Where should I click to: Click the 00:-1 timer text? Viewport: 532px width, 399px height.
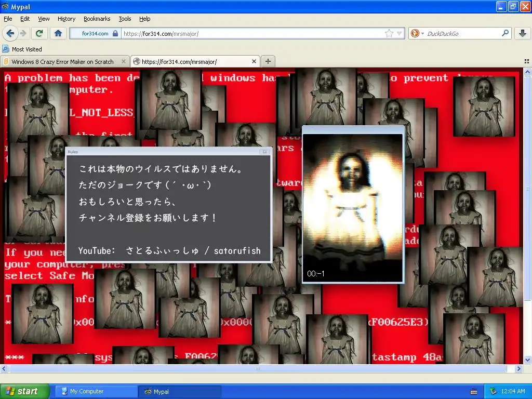pos(315,273)
